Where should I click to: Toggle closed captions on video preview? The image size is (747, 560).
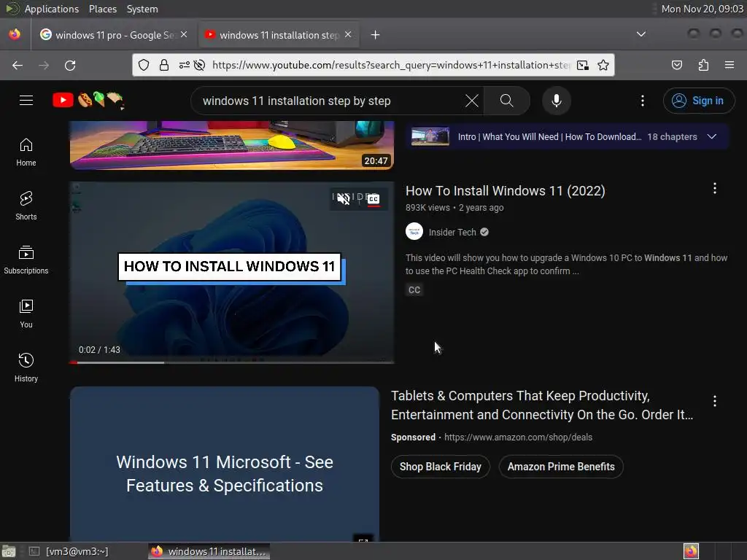373,198
